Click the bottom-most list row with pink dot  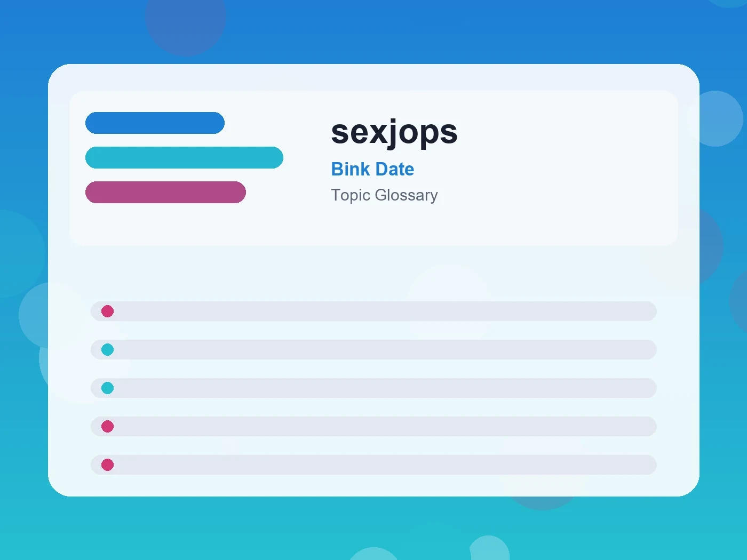tap(373, 465)
